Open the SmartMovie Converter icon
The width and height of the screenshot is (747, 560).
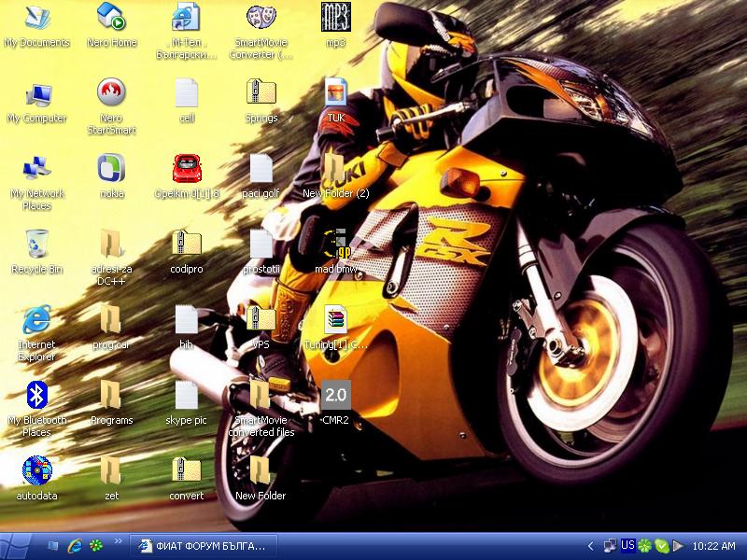click(x=261, y=17)
